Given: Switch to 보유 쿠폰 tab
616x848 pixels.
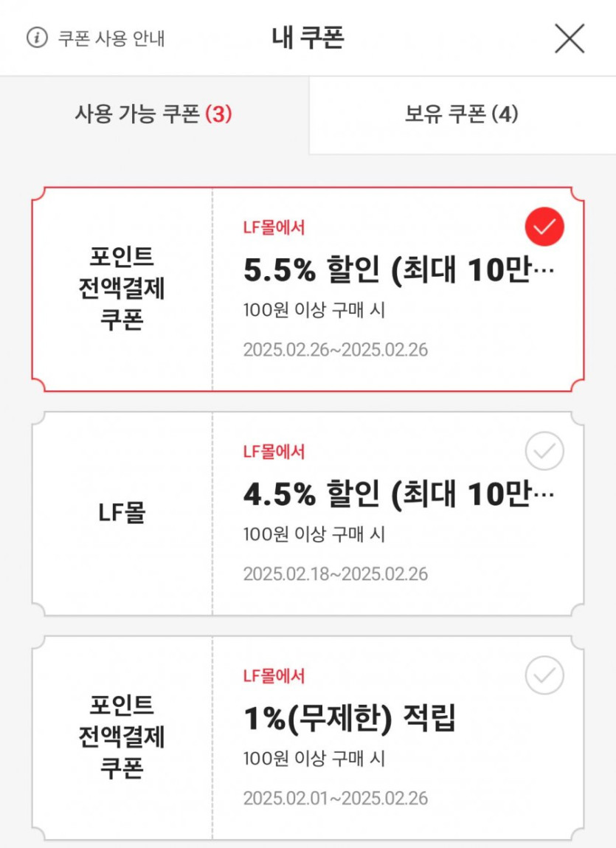Looking at the screenshot, I should pos(462,114).
